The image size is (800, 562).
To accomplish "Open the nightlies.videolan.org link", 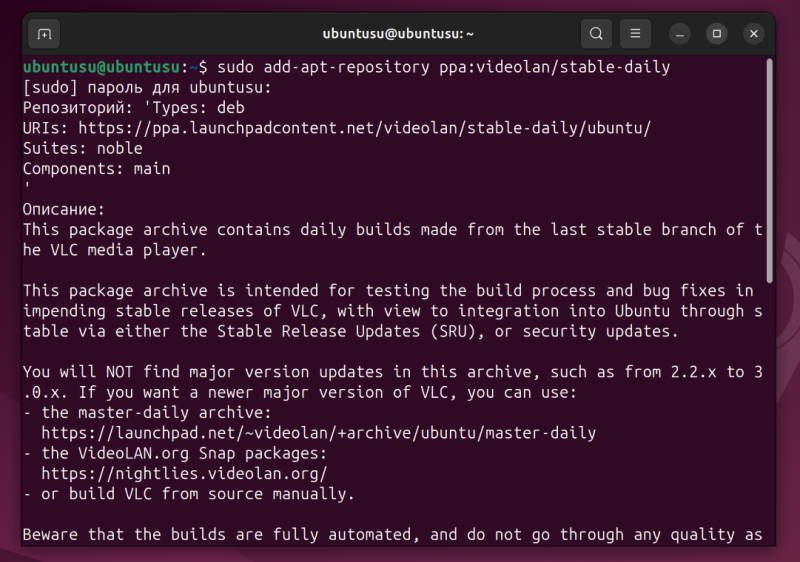I will (184, 473).
